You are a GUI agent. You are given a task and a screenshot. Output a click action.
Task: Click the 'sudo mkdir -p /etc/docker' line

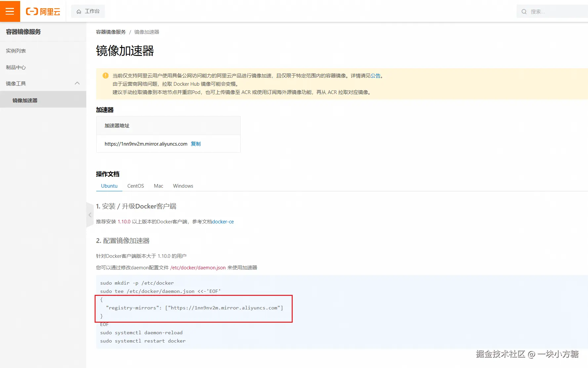tap(137, 283)
